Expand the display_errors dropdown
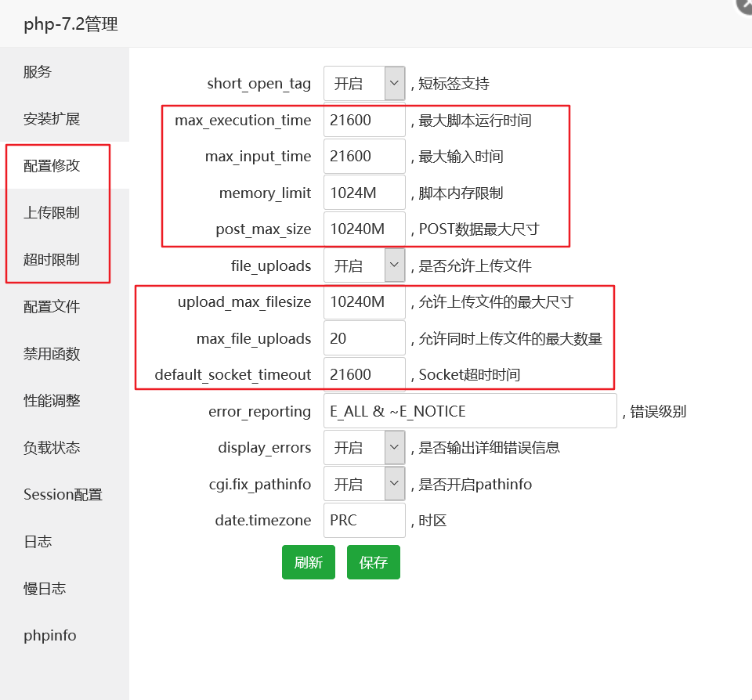752x700 pixels. click(364, 447)
